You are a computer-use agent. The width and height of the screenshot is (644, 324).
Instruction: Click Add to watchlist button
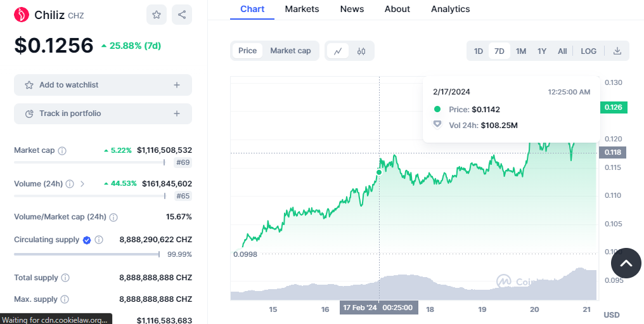point(103,85)
